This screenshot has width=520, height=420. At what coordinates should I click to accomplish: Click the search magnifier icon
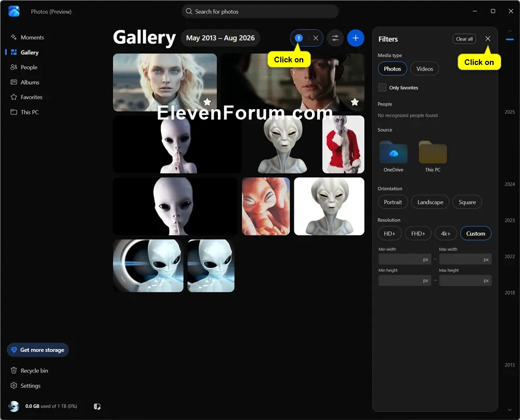tap(189, 11)
